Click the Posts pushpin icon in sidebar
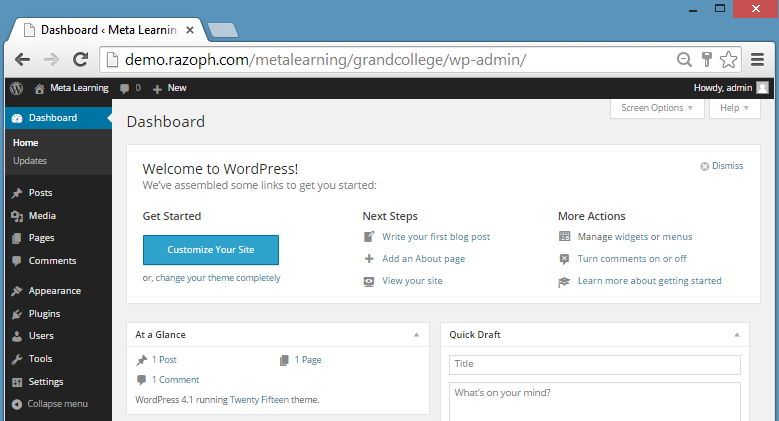This screenshot has height=421, width=779. click(17, 193)
